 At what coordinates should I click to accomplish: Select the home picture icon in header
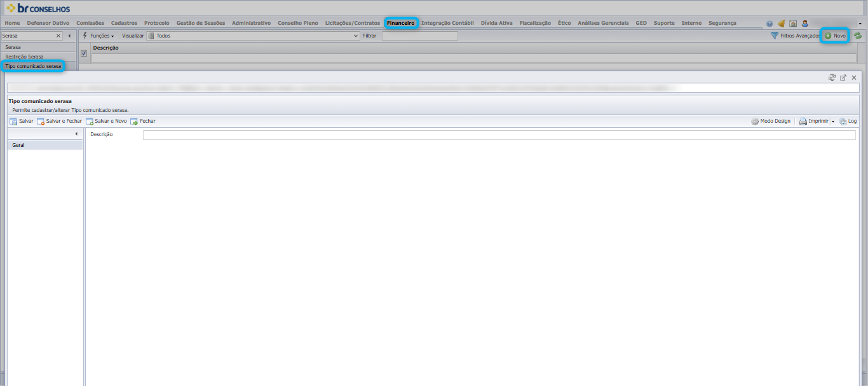point(793,24)
